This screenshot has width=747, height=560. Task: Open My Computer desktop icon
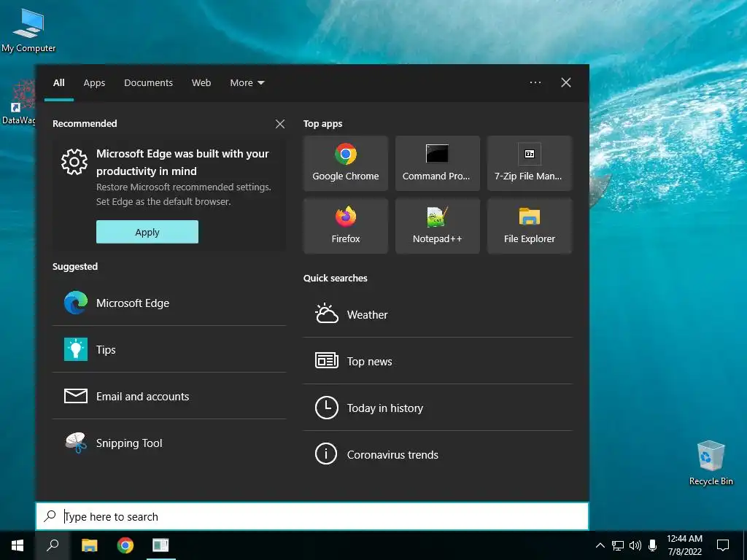[x=28, y=29]
